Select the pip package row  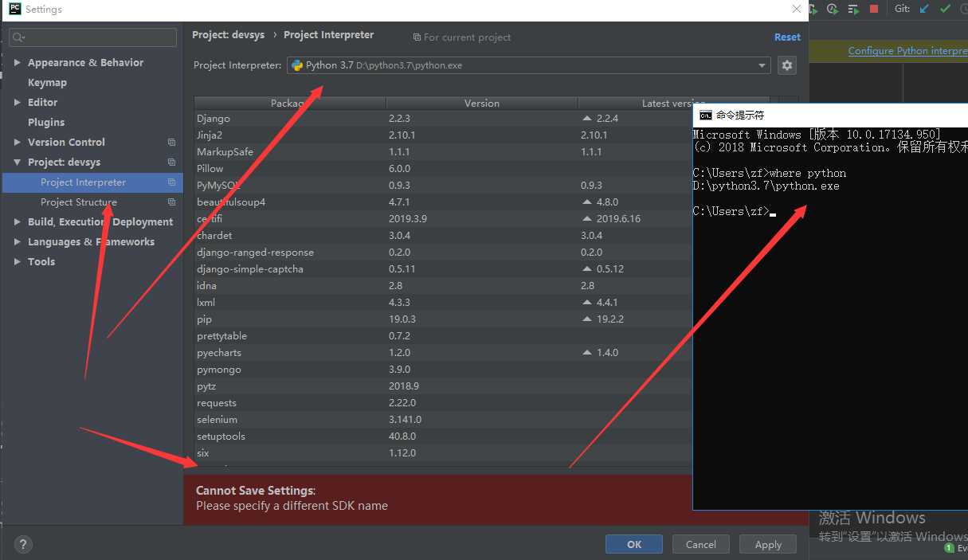point(444,319)
